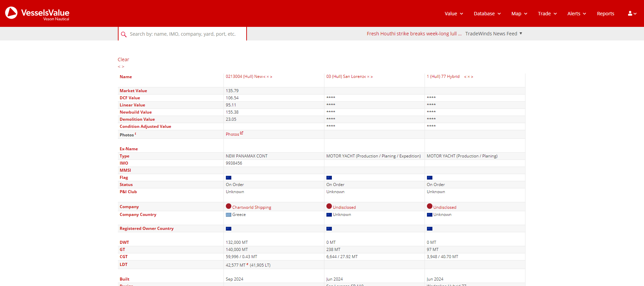The image size is (644, 286).
Task: Open the Alerts dropdown menu
Action: click(x=576, y=14)
